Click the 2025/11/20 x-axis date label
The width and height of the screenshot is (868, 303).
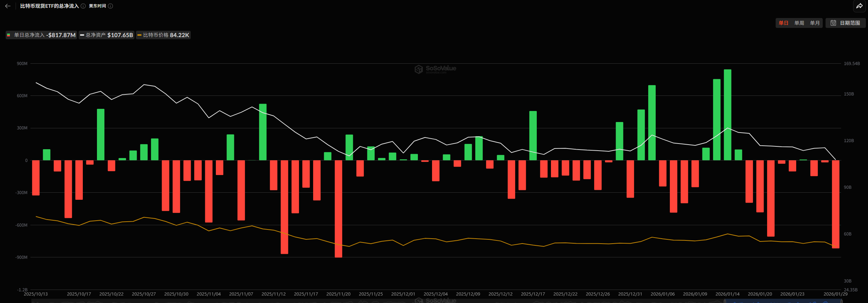point(338,294)
